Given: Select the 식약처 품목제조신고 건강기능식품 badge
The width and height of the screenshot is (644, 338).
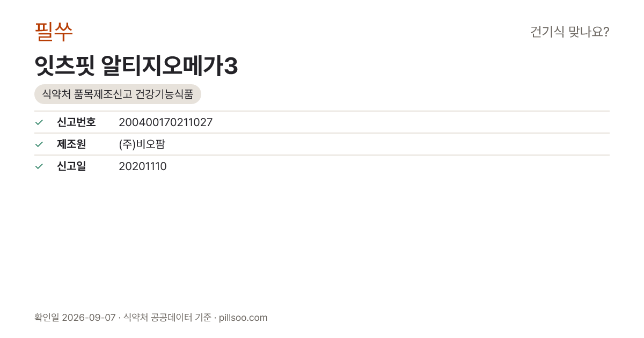Looking at the screenshot, I should pos(118,94).
